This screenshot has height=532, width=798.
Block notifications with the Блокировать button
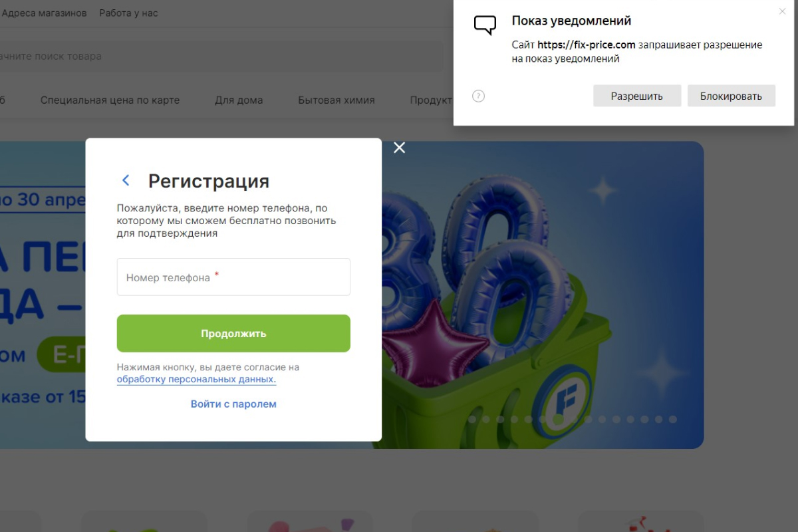coord(731,96)
